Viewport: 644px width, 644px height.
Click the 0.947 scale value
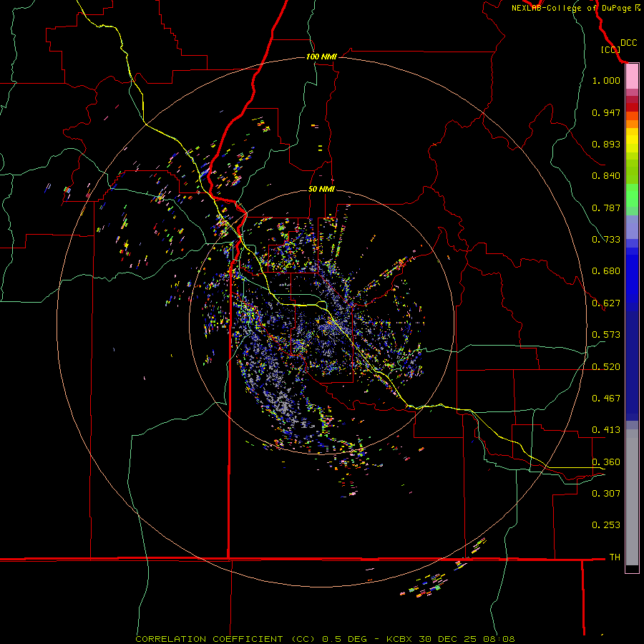click(x=606, y=112)
